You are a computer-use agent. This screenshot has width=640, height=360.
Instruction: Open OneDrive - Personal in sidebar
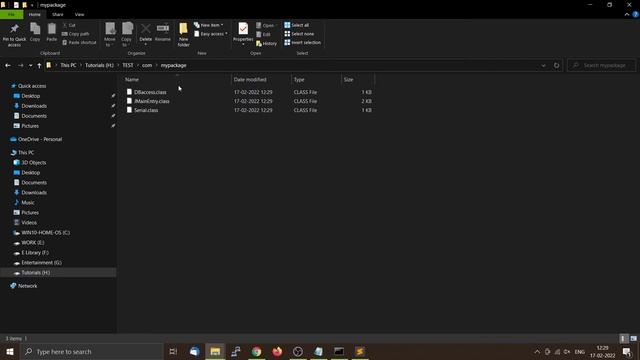40,139
